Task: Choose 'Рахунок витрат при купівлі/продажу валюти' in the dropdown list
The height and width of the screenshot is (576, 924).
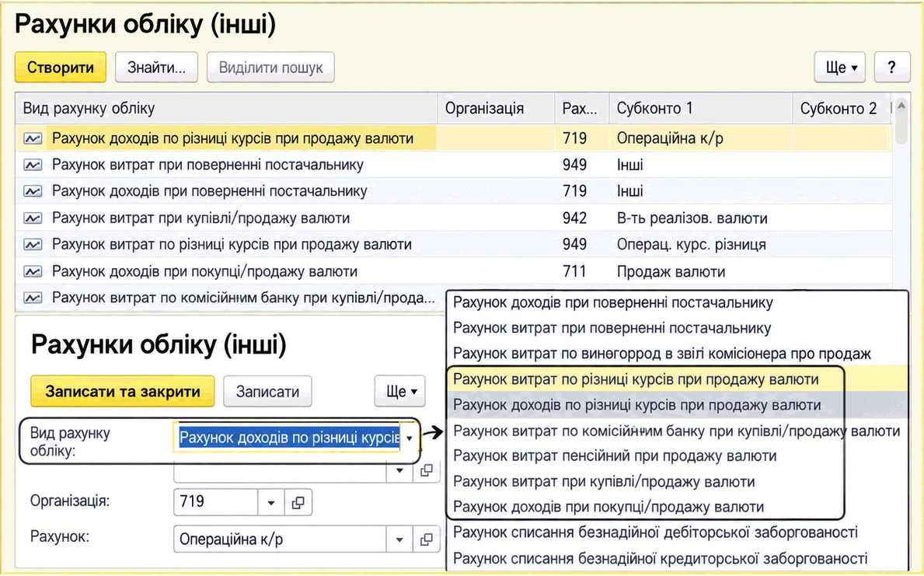Action: [x=604, y=482]
